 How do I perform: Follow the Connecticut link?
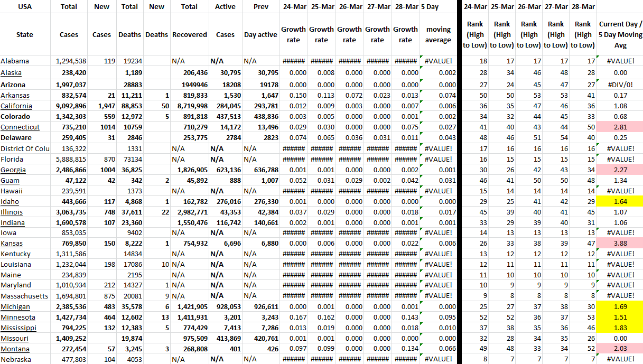coord(20,127)
